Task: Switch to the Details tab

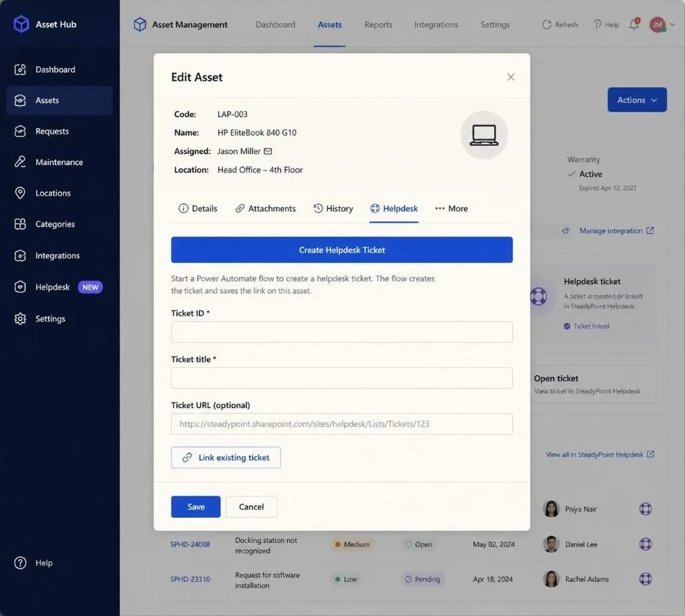Action: pyautogui.click(x=198, y=209)
